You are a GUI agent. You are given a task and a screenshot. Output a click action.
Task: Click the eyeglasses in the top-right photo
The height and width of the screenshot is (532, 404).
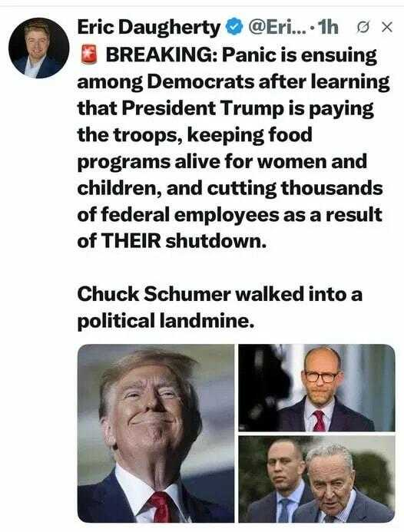321,377
